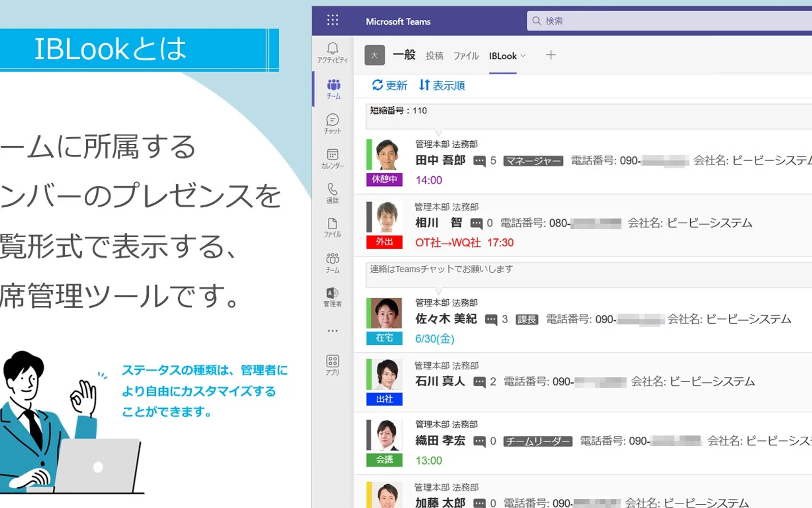
Task: Open chat bubble icon for 織田 孝宏
Action: click(479, 441)
